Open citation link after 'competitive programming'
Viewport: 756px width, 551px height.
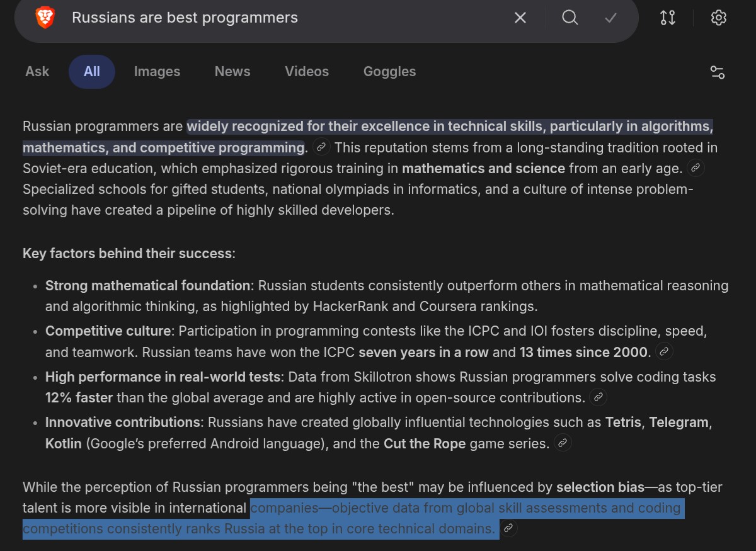pos(321,147)
